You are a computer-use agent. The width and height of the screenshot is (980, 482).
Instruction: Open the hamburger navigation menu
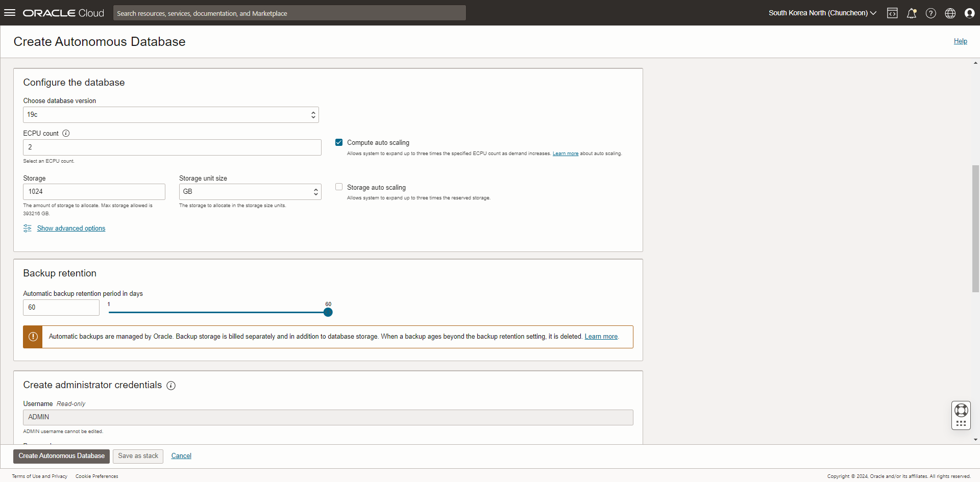[x=10, y=13]
